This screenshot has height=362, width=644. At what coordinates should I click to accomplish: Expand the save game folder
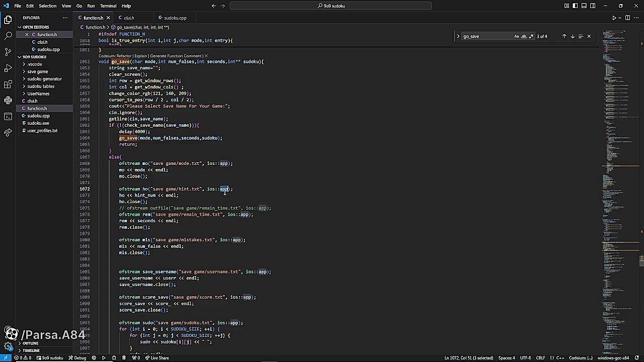[x=38, y=71]
